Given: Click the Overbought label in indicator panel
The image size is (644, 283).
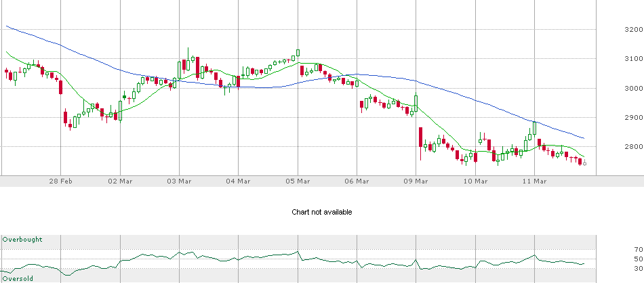Looking at the screenshot, I should coord(22,239).
